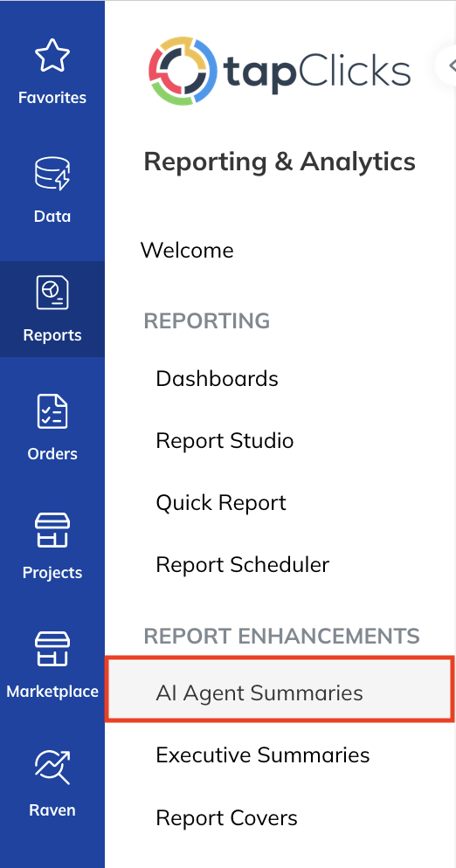The width and height of the screenshot is (456, 868).
Task: Open the Orders checklist icon
Action: coord(52,411)
